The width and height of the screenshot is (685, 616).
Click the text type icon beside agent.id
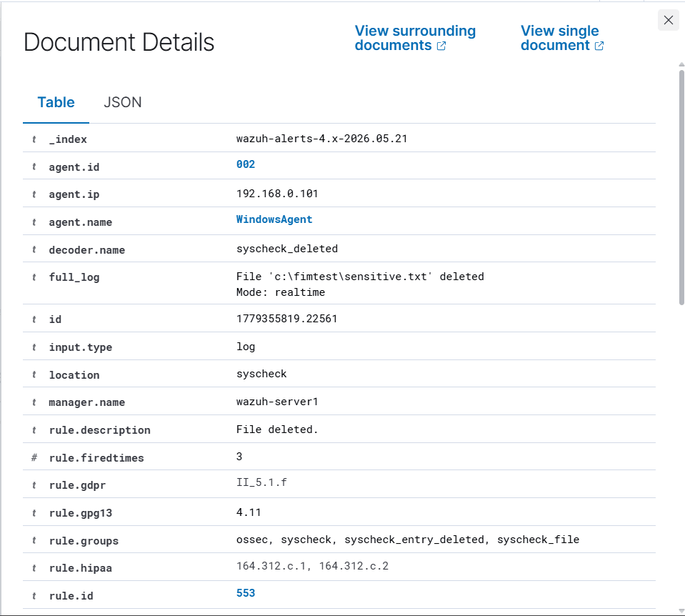click(x=34, y=167)
